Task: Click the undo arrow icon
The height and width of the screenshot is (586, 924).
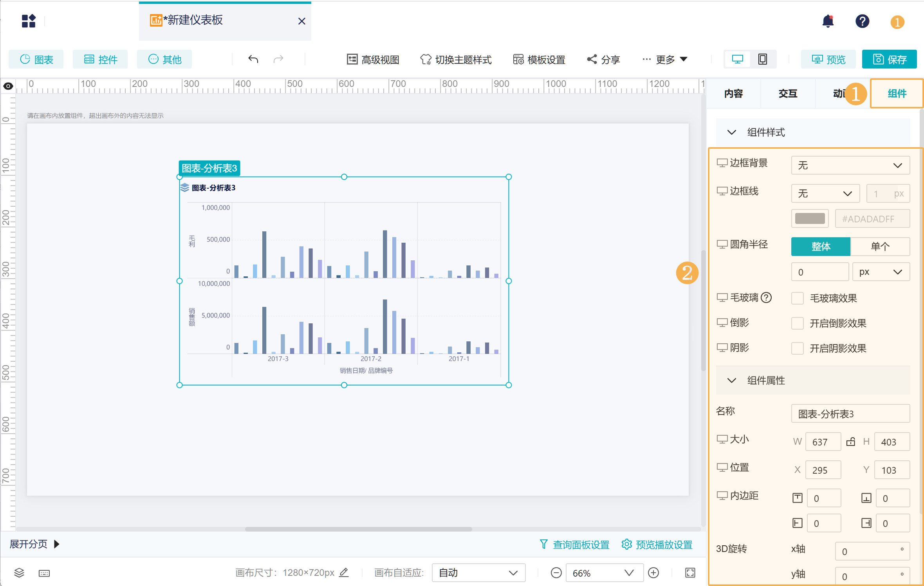Action: pos(253,59)
